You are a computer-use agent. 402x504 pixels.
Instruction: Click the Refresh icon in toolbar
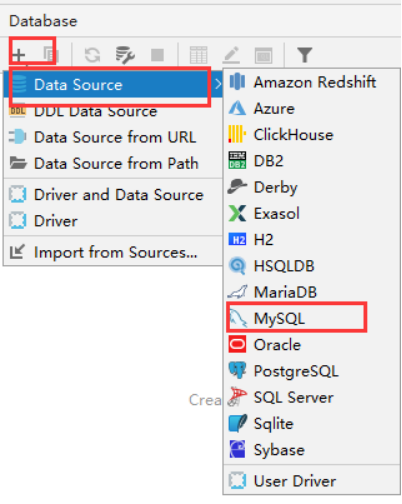click(92, 55)
